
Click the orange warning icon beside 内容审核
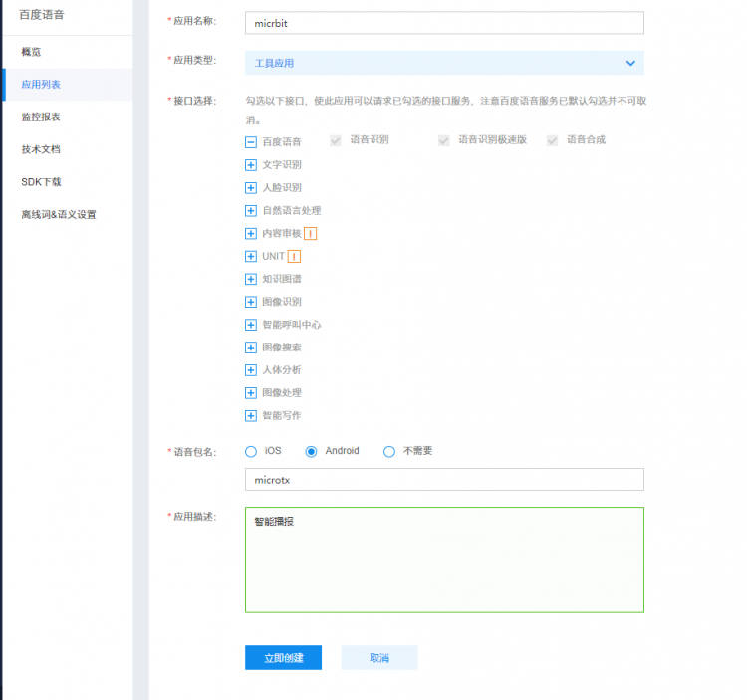[310, 233]
